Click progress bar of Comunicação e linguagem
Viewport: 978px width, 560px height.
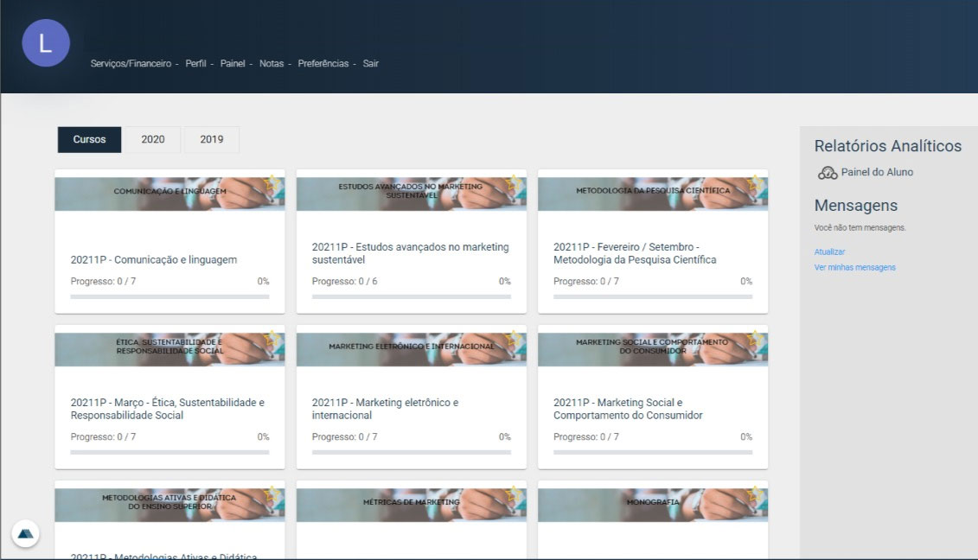coord(169,296)
